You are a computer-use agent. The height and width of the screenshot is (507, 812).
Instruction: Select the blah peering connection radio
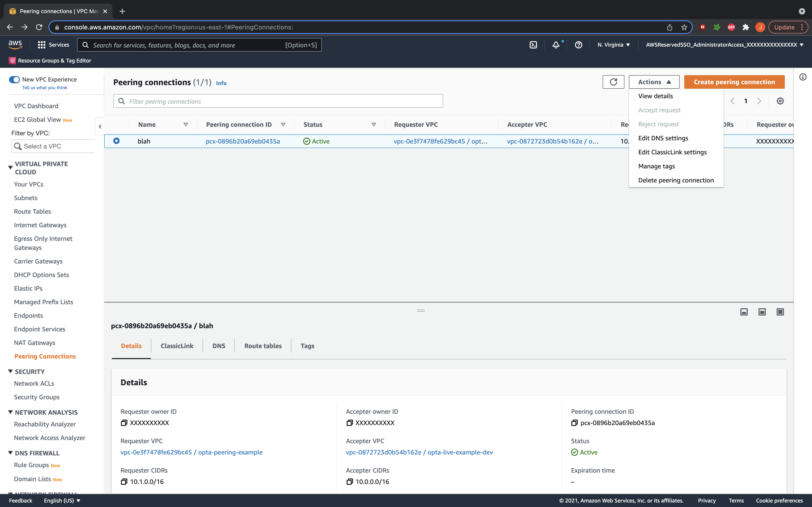click(x=116, y=141)
